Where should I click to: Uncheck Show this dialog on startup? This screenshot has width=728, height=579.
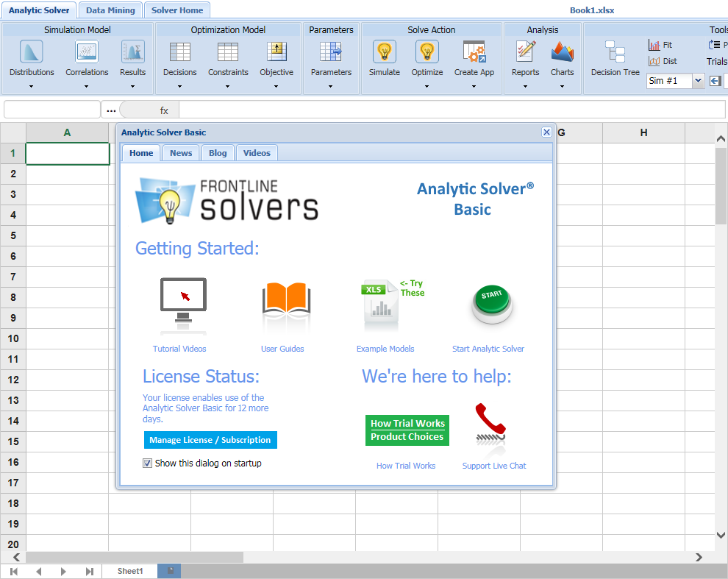(x=148, y=463)
